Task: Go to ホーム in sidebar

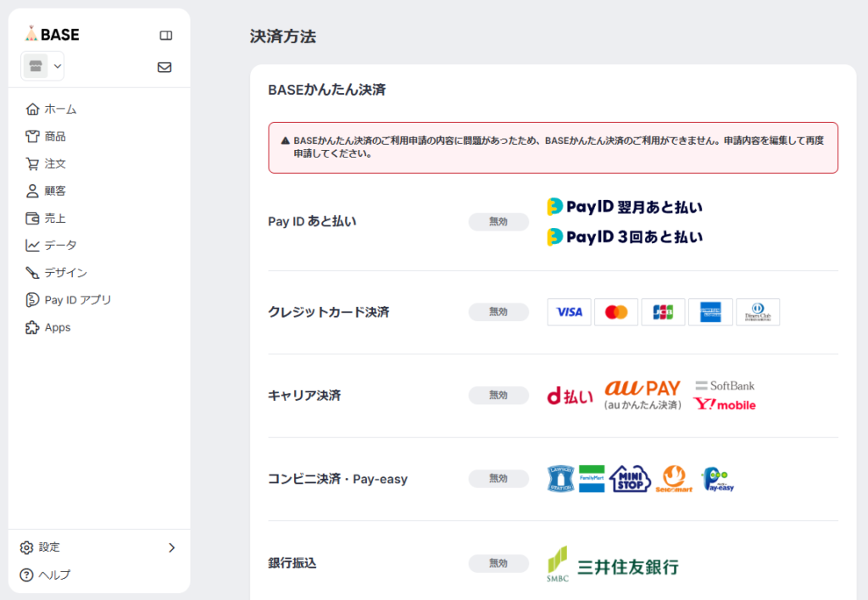Action: (60, 109)
